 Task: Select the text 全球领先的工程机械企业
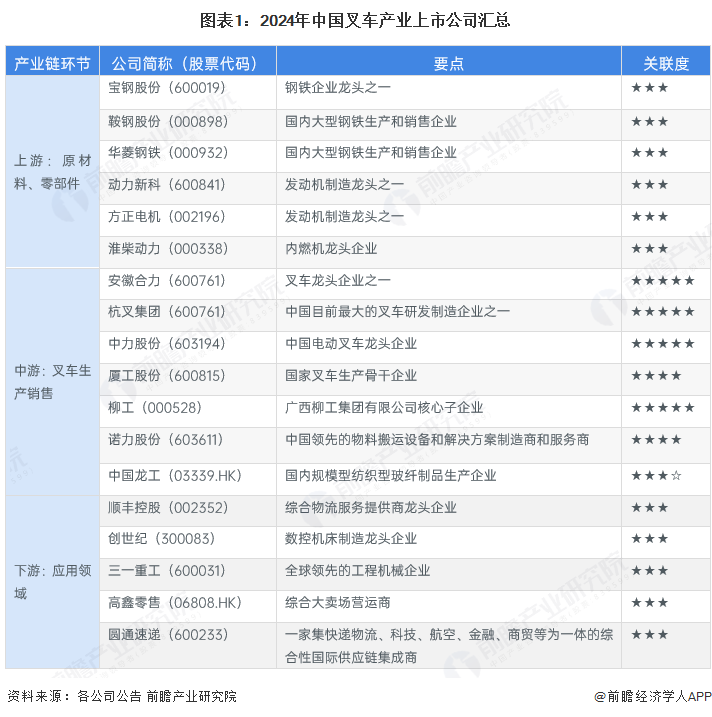[358, 570]
